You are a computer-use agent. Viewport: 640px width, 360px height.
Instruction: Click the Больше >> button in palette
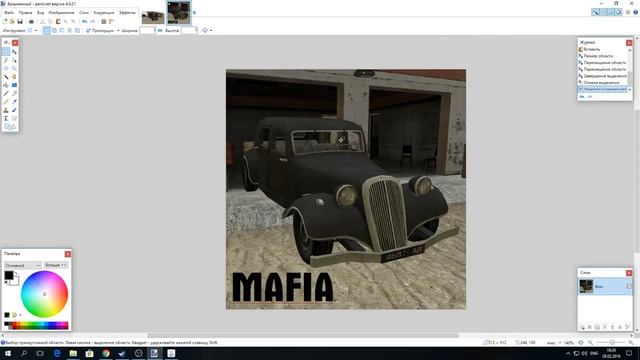tap(56, 265)
